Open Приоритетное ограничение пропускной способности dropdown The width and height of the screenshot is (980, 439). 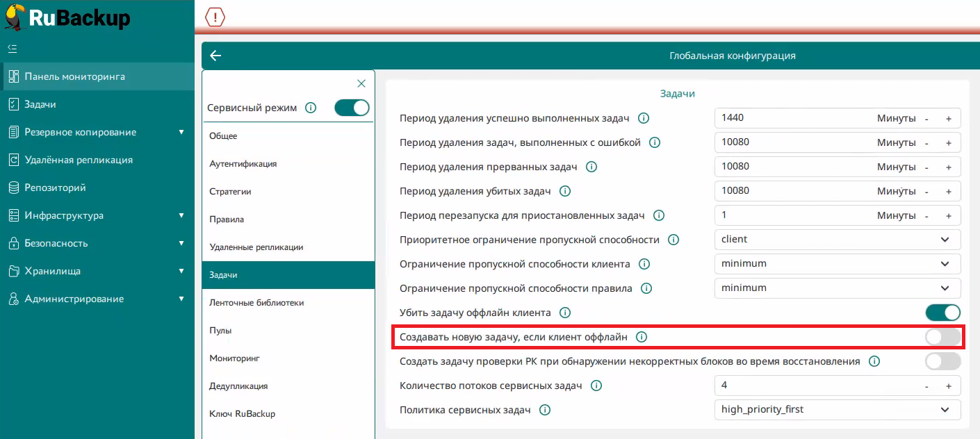(x=838, y=240)
